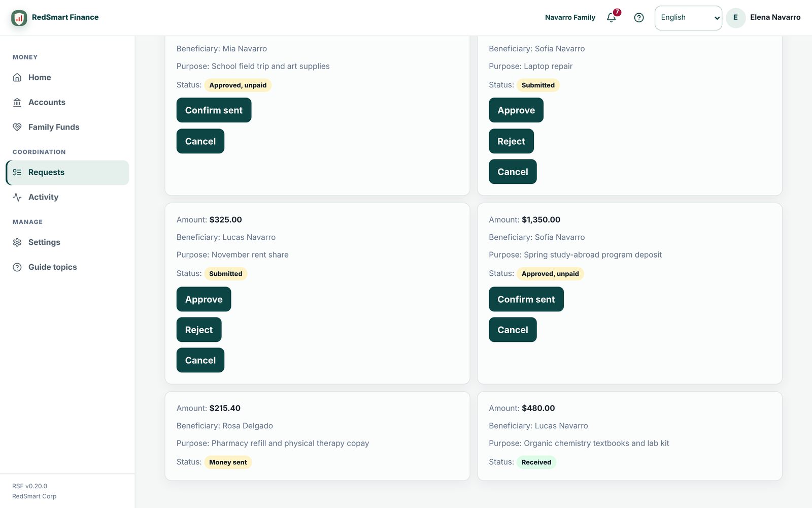Image resolution: width=812 pixels, height=508 pixels.
Task: Open Settings from Manage section
Action: pos(67,242)
